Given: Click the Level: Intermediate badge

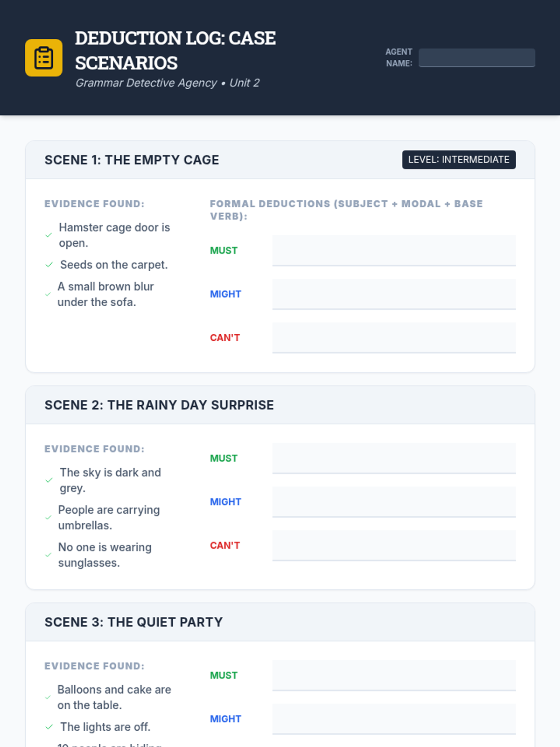Looking at the screenshot, I should [x=459, y=160].
